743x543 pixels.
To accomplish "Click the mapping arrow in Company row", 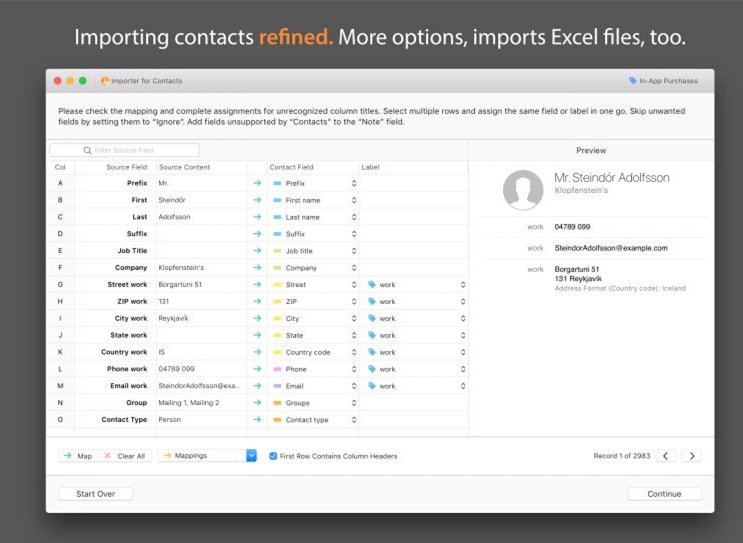I will click(x=257, y=267).
